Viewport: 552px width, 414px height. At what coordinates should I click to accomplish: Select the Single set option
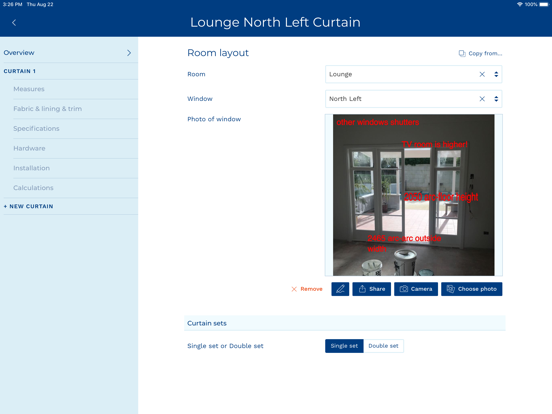click(x=344, y=346)
